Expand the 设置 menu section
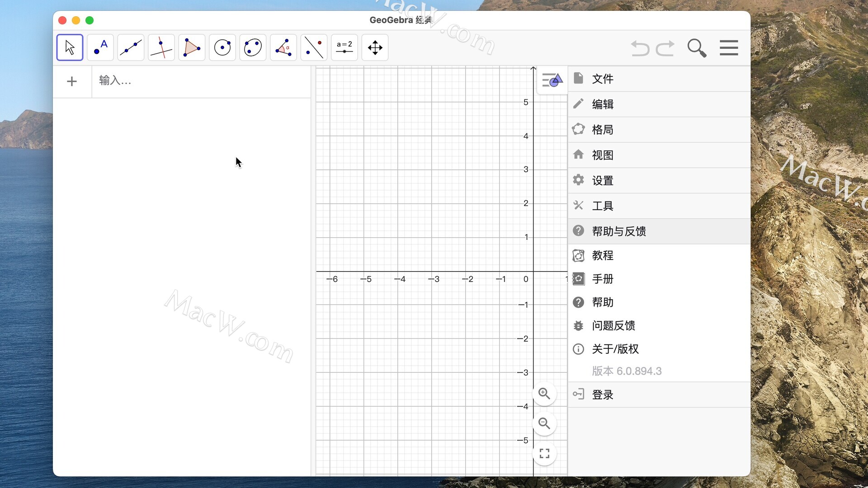The image size is (868, 488). tap(659, 180)
